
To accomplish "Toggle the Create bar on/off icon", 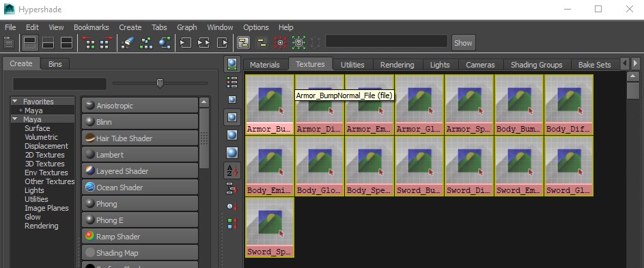I will coord(9,43).
